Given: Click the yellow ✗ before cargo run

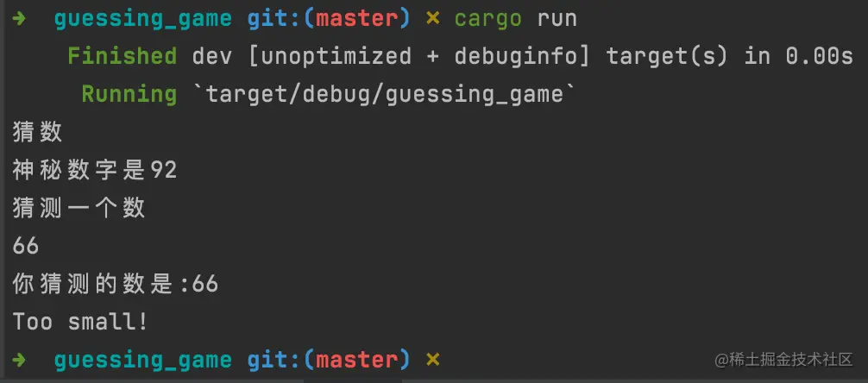Looking at the screenshot, I should 433,19.
